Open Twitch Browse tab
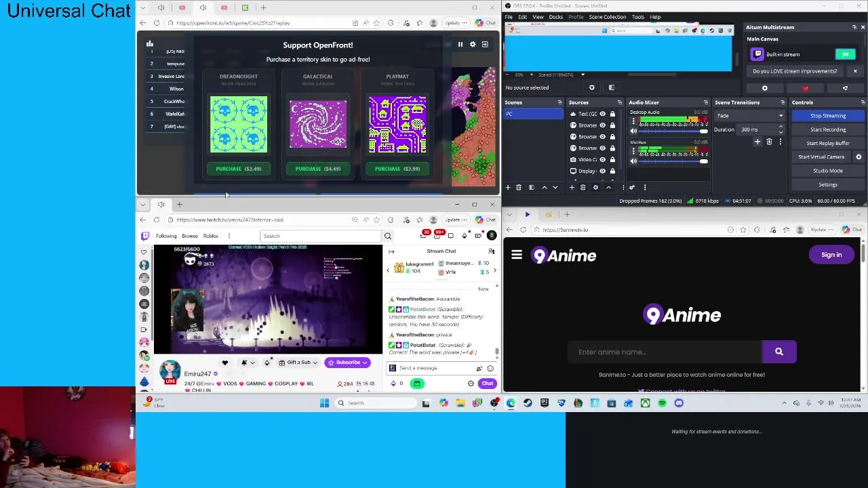This screenshot has height=488, width=868. tap(190, 236)
